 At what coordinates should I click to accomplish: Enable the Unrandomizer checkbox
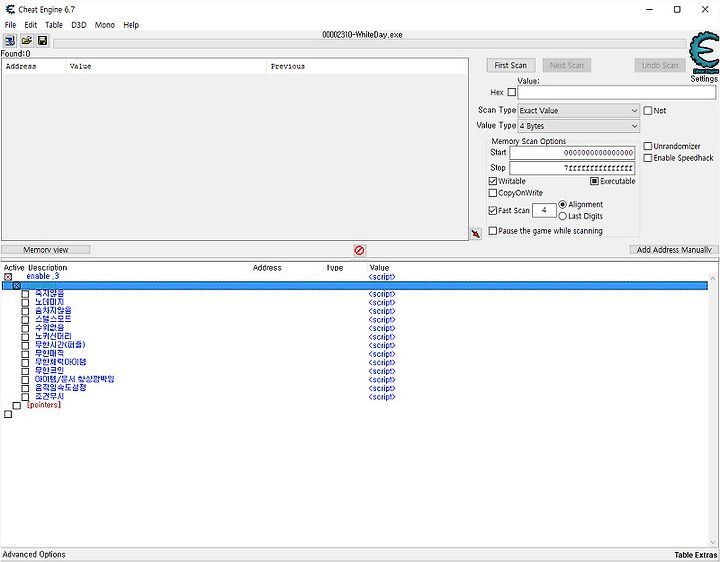(648, 146)
